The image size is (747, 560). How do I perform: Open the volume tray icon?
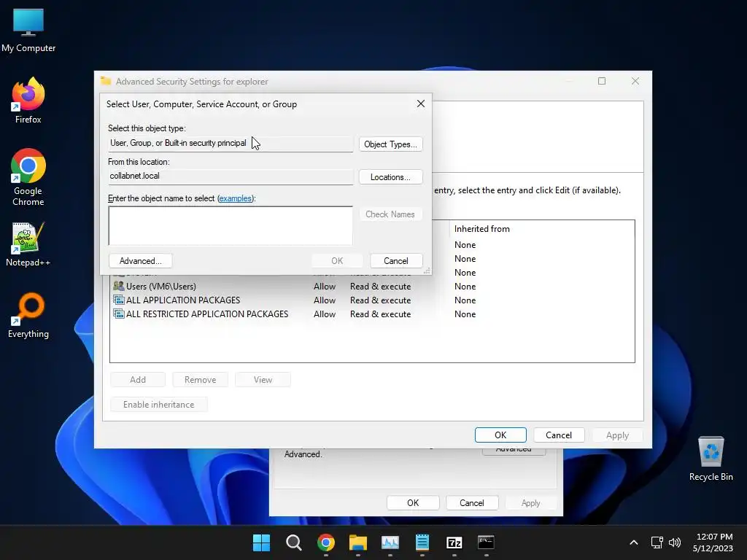coord(675,542)
